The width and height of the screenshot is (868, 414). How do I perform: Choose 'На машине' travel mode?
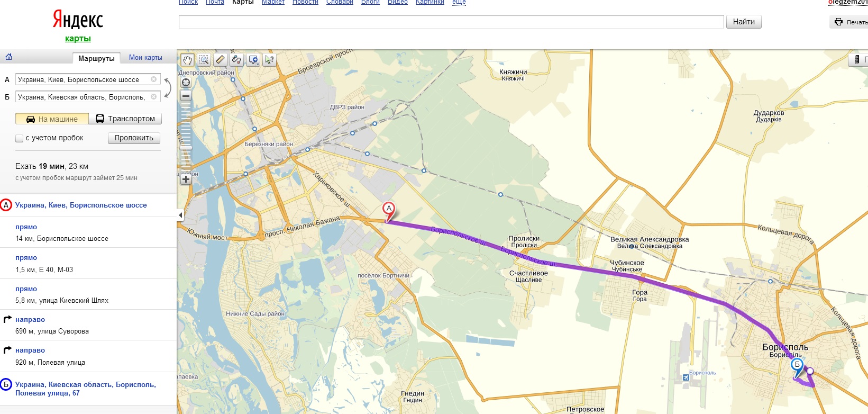pyautogui.click(x=52, y=119)
